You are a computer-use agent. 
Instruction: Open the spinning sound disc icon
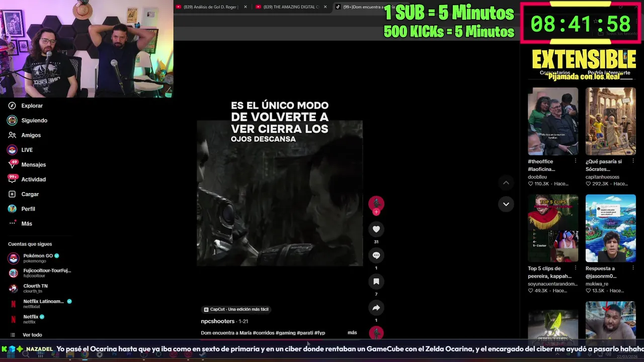376,333
